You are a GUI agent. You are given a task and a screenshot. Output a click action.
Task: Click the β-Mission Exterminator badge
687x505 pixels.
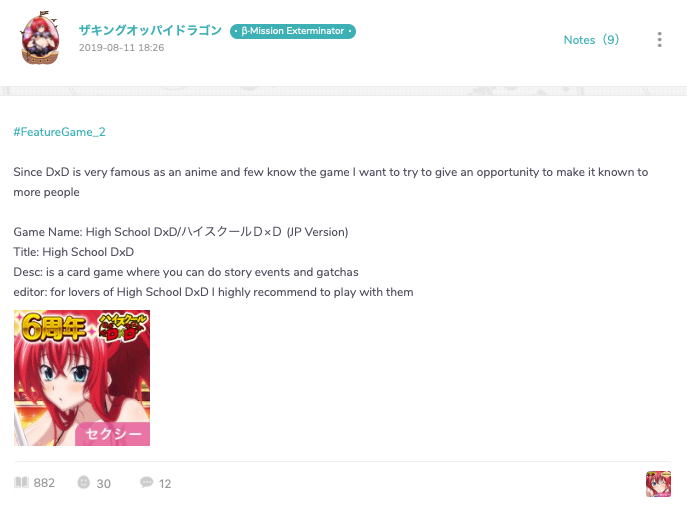(x=293, y=31)
